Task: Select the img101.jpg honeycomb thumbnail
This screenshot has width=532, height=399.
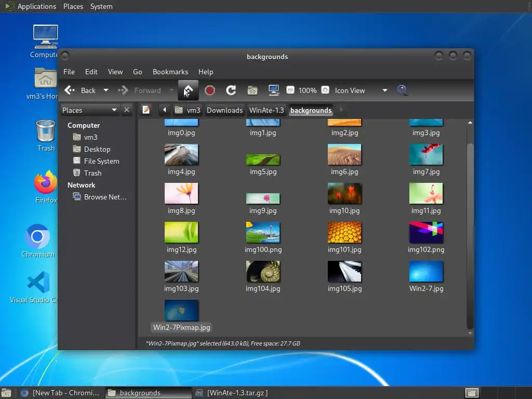Action: pos(344,232)
